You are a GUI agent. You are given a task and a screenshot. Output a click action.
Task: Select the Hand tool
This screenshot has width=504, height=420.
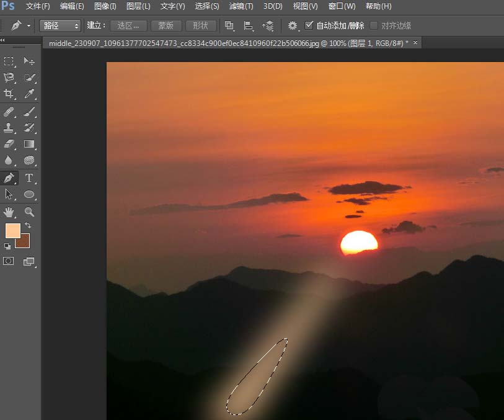pos(9,212)
